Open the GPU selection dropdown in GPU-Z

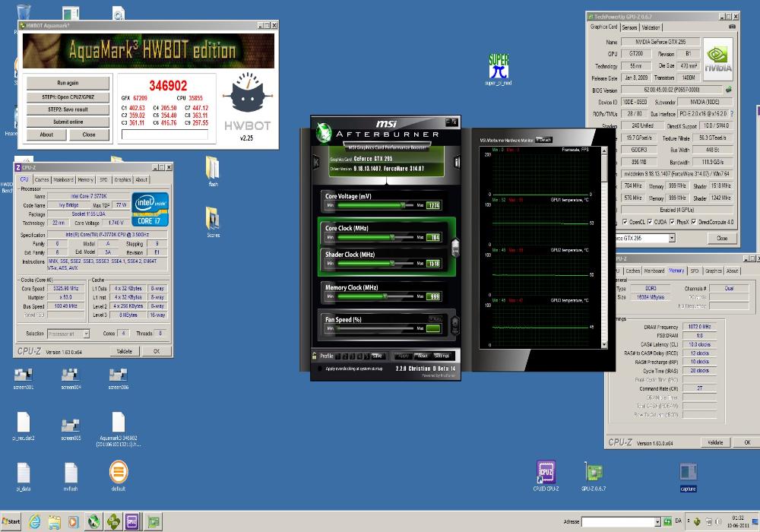click(x=672, y=238)
